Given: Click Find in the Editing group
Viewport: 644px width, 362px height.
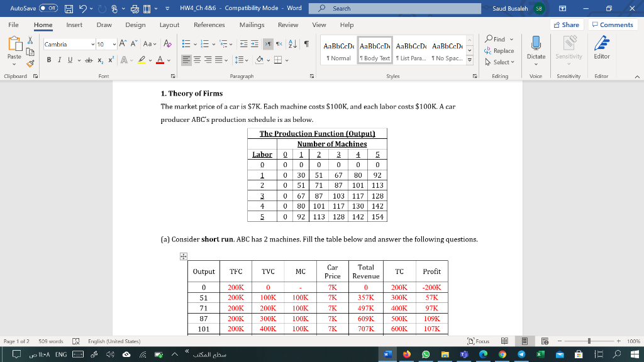Looking at the screenshot, I should coord(494,39).
